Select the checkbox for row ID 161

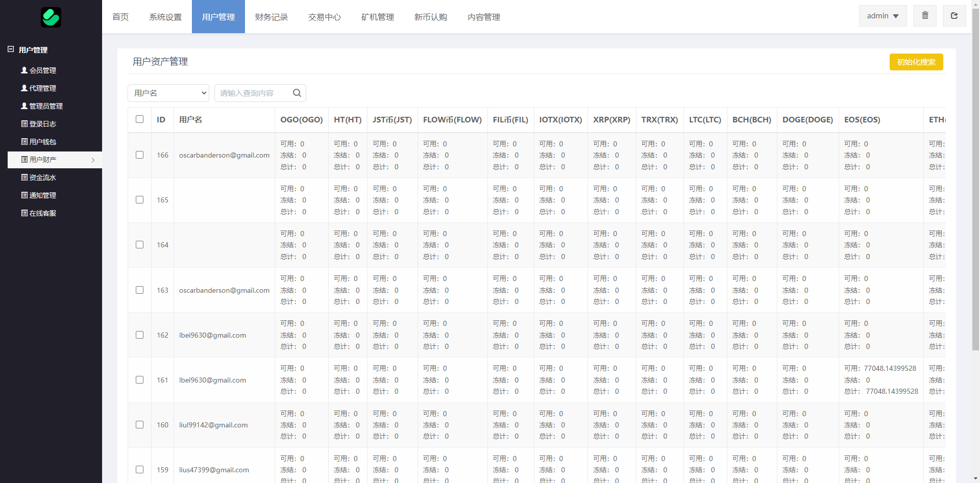139,380
